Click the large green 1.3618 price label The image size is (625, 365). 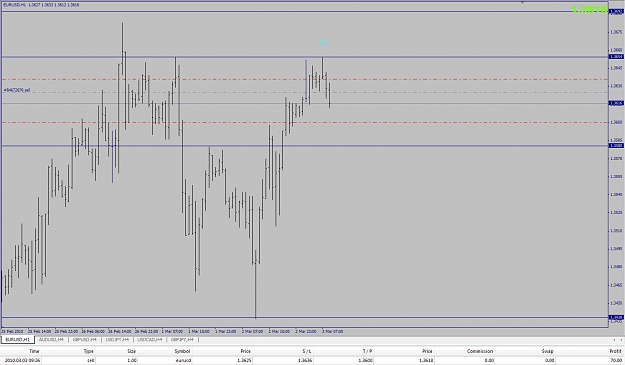tap(590, 9)
